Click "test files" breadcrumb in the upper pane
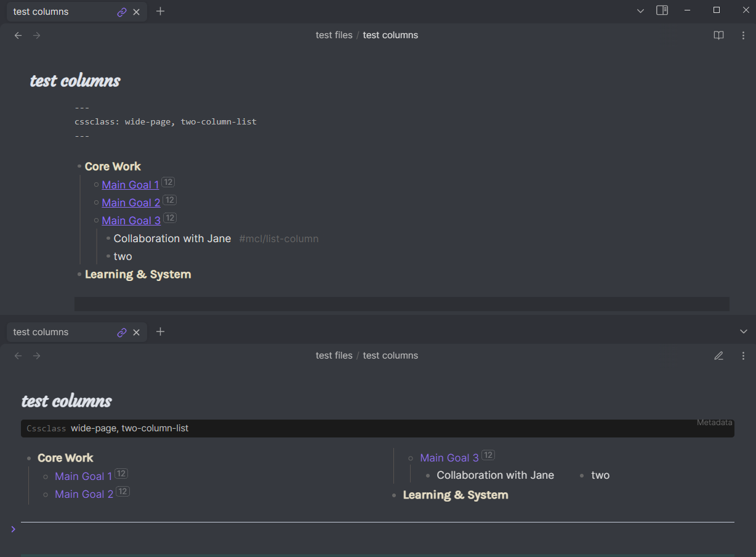This screenshot has height=557, width=756. point(334,35)
